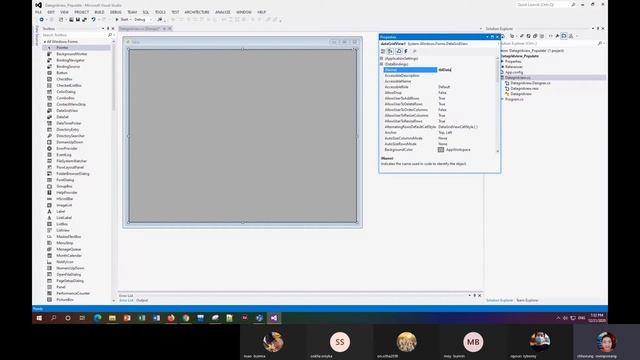The width and height of the screenshot is (640, 360).
Task: Select the Button control in Toolbox
Action: coord(76,73)
